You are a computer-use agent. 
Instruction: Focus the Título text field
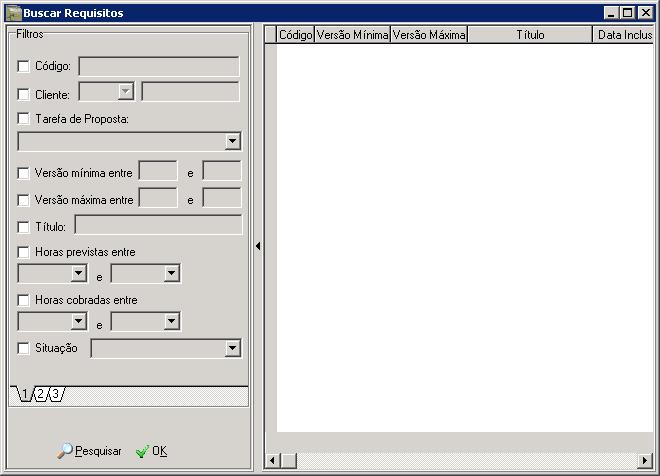(x=159, y=225)
